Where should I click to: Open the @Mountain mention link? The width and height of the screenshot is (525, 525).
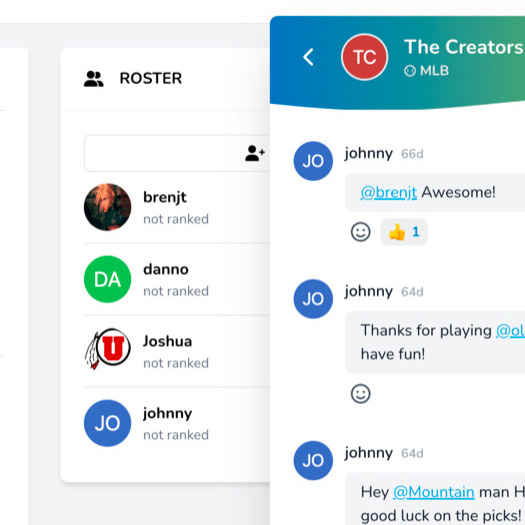(x=434, y=492)
